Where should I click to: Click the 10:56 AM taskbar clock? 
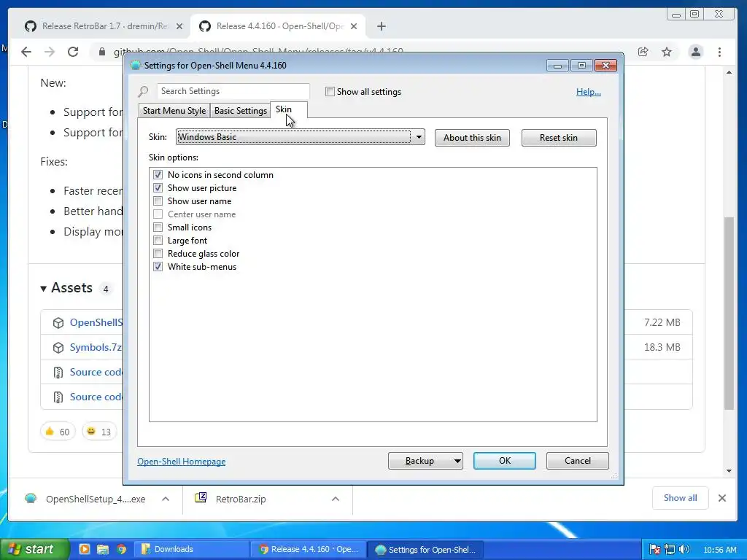tap(720, 550)
